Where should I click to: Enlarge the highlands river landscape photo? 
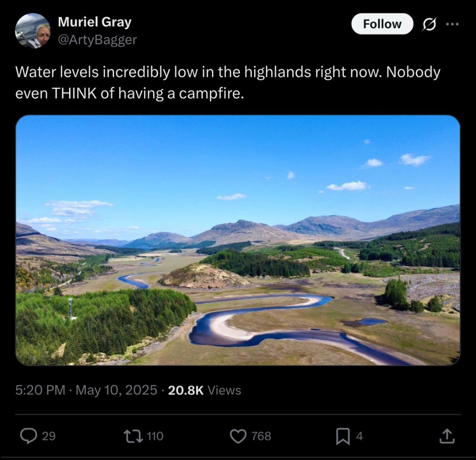(x=238, y=240)
